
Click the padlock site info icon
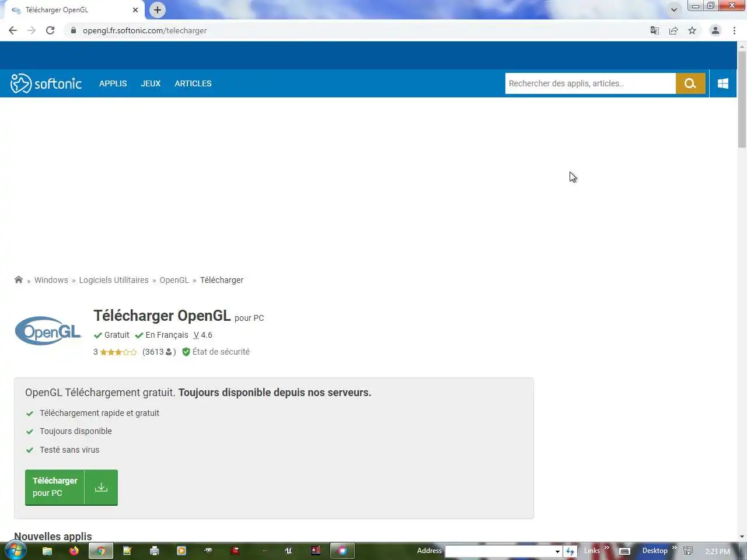(73, 30)
